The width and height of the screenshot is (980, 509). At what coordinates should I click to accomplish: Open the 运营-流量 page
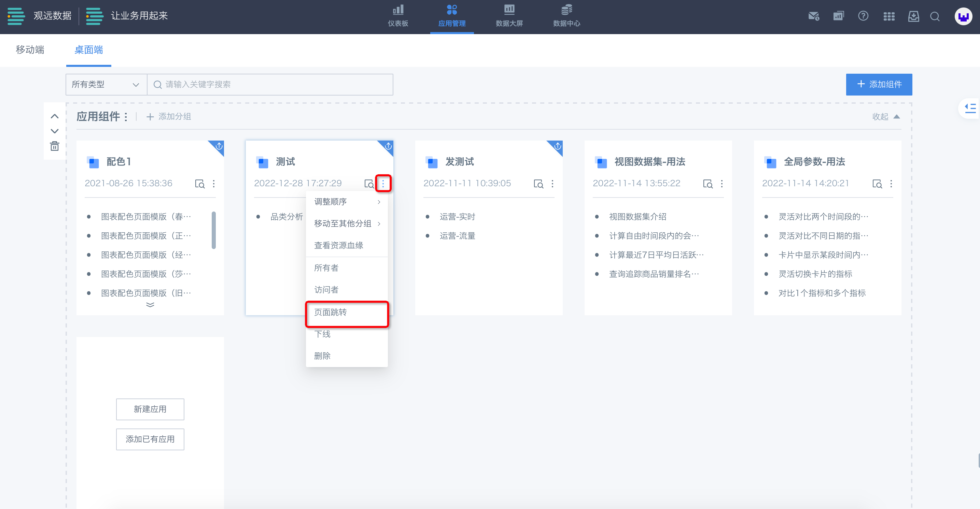coord(457,236)
